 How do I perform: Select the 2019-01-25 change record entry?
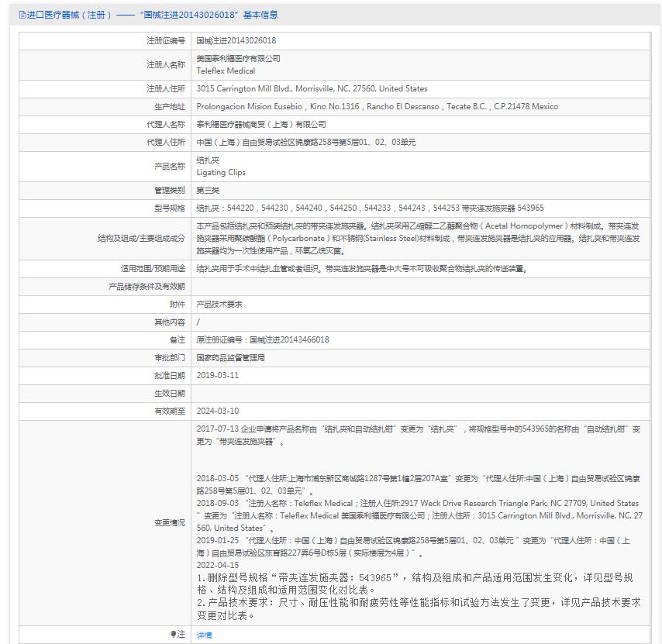point(413,546)
